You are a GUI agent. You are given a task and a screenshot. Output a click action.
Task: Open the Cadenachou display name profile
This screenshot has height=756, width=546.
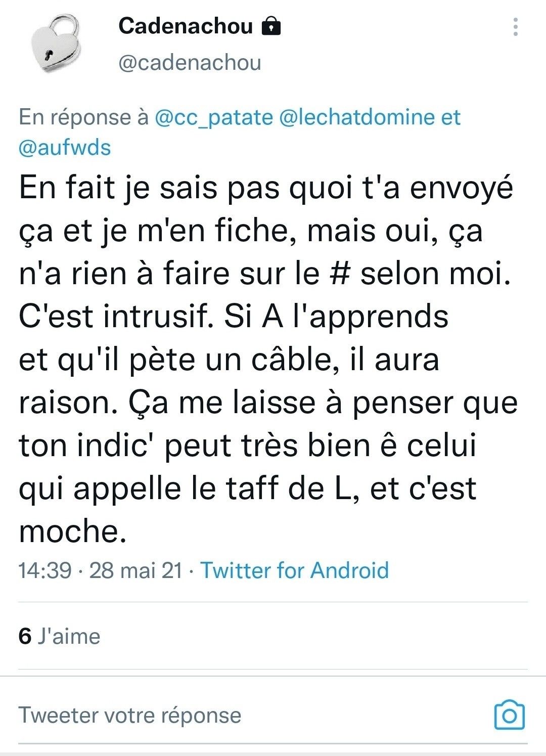point(186,26)
